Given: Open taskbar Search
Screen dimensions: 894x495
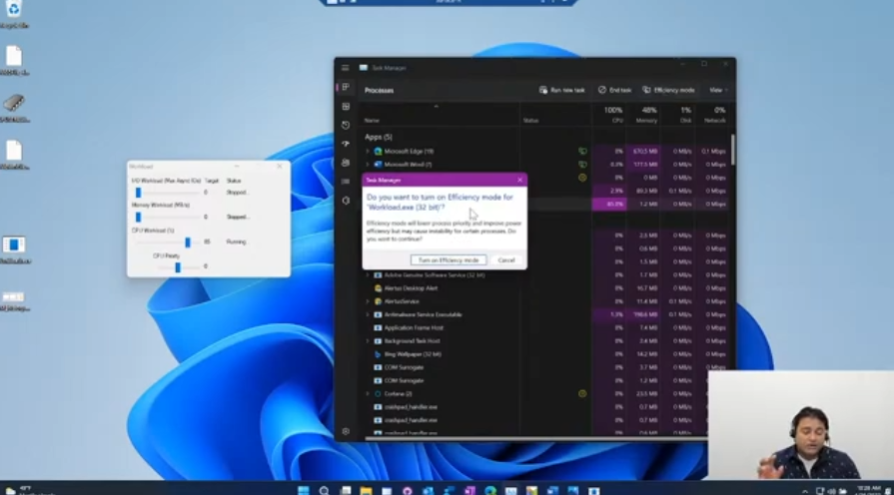Looking at the screenshot, I should (324, 490).
